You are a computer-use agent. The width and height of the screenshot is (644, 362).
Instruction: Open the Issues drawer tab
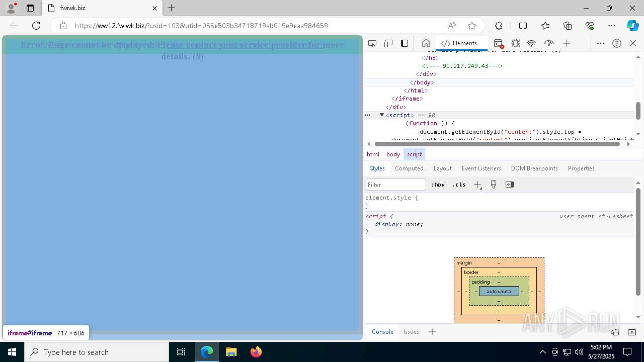point(411,332)
